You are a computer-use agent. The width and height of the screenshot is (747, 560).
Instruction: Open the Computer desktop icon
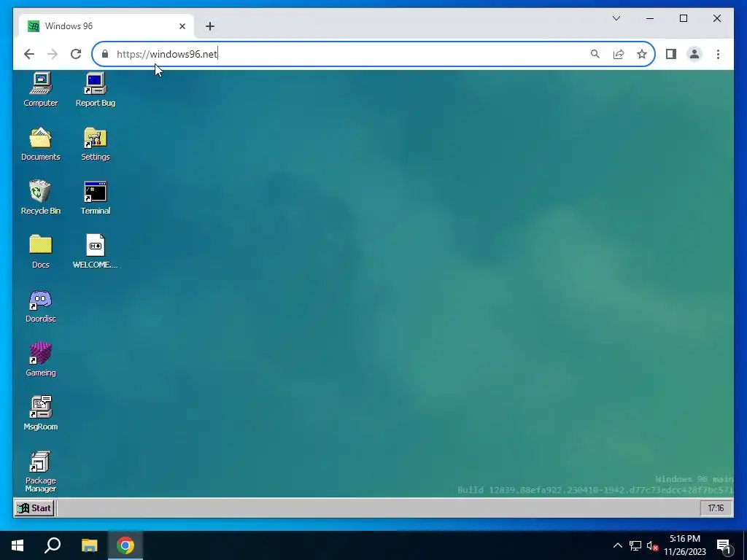coord(41,90)
